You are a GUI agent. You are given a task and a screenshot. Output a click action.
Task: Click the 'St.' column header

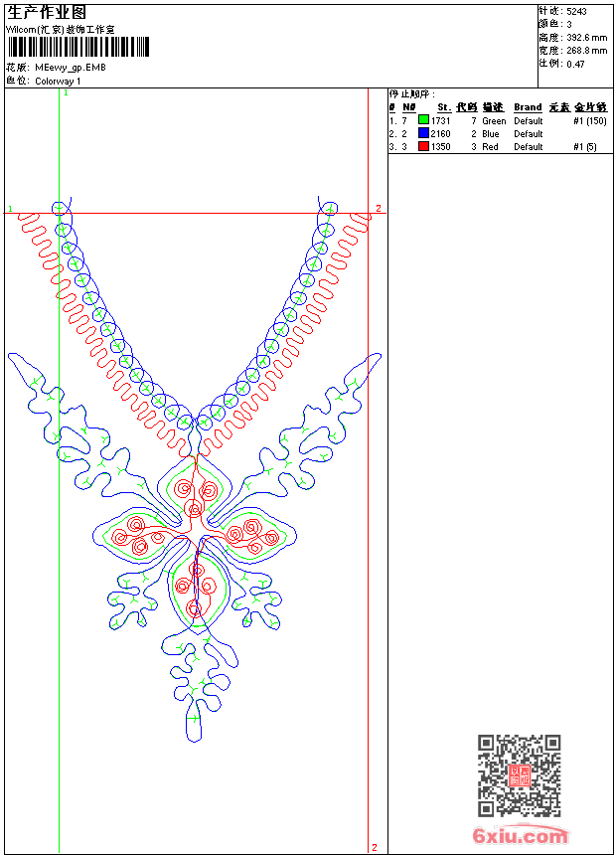(x=444, y=107)
